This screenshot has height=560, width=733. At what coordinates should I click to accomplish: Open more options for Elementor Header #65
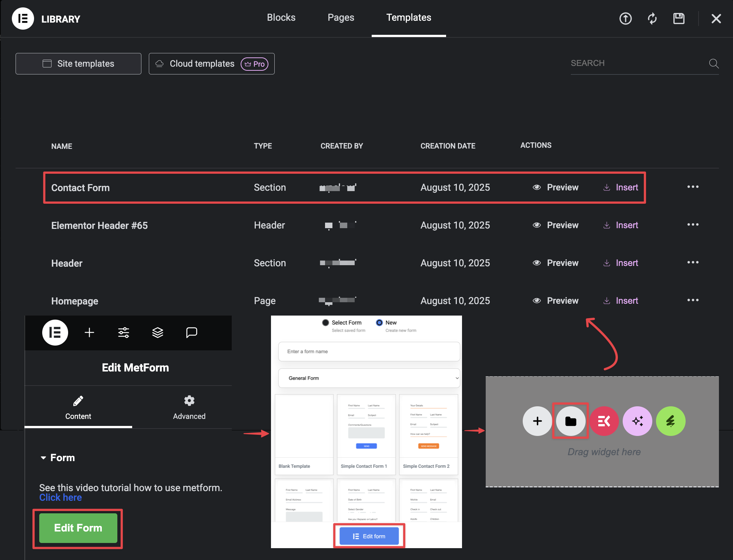(x=693, y=224)
